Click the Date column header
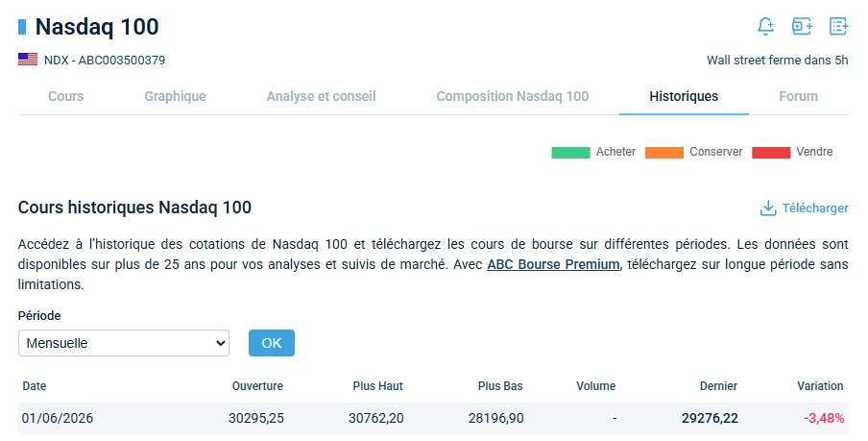 click(35, 386)
